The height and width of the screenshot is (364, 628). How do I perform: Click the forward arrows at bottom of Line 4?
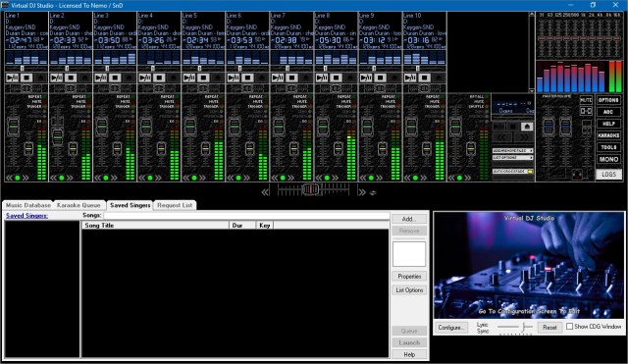[158, 178]
